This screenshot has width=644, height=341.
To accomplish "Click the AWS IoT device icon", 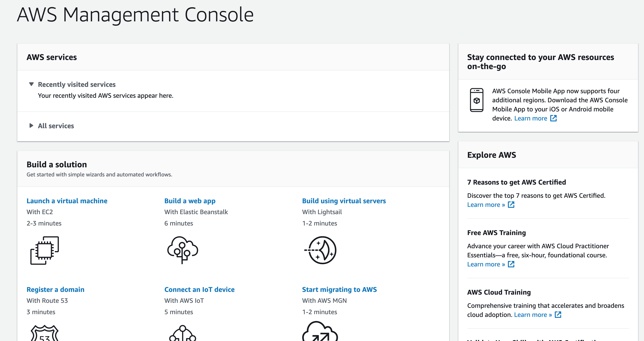I will pos(183,333).
